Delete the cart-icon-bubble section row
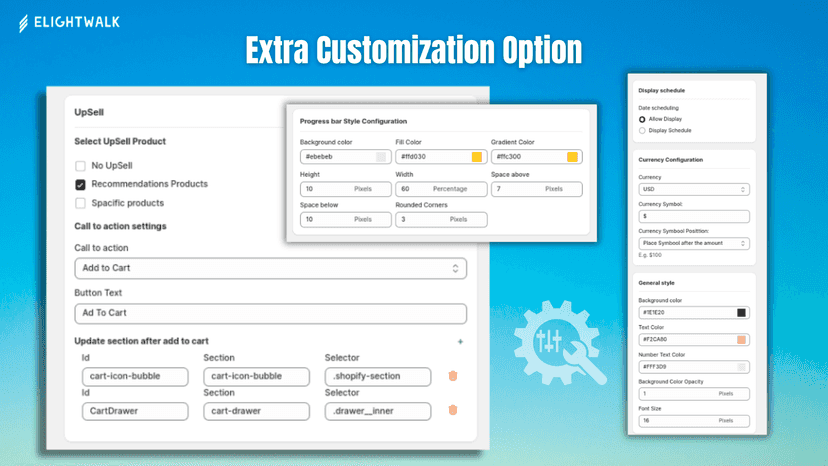The height and width of the screenshot is (466, 828). tap(453, 376)
